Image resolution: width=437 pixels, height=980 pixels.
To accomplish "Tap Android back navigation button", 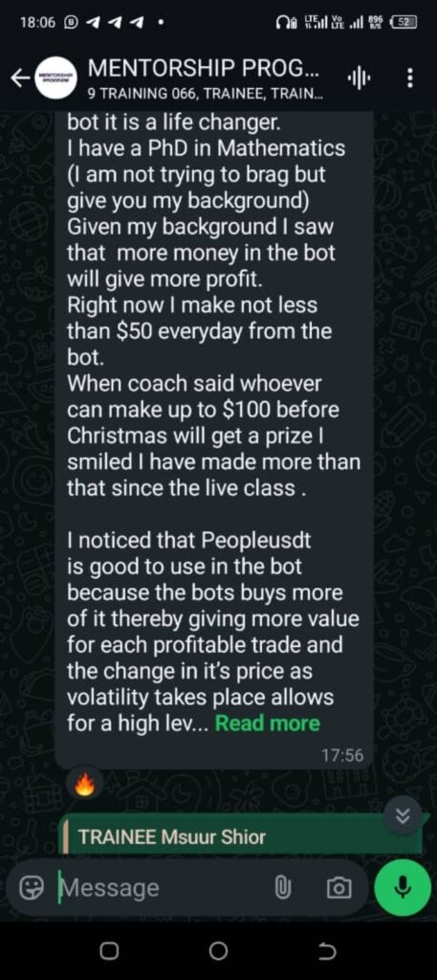I will pos(326,951).
